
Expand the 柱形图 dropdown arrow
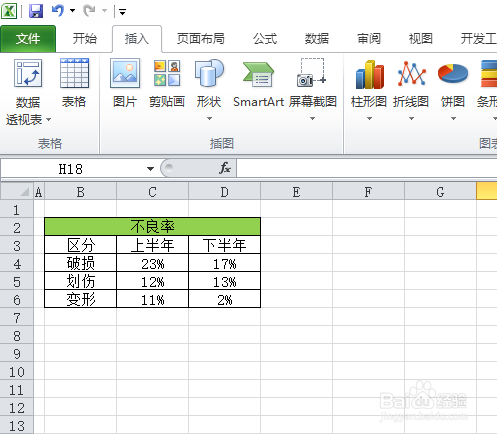pos(369,118)
